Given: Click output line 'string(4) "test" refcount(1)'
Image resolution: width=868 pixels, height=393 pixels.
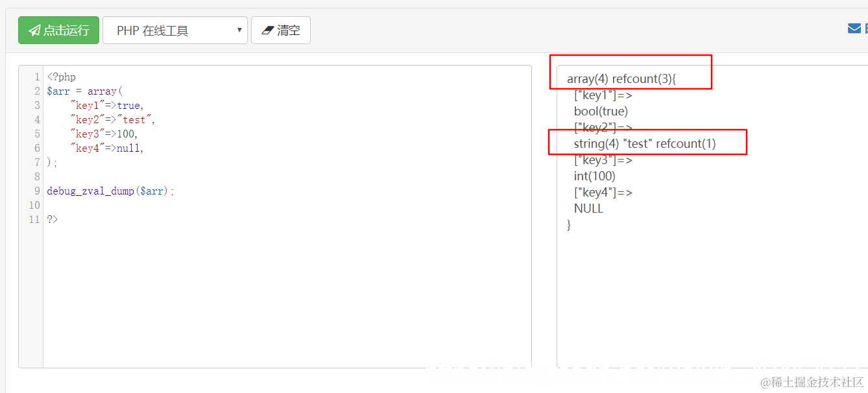Looking at the screenshot, I should point(645,144).
